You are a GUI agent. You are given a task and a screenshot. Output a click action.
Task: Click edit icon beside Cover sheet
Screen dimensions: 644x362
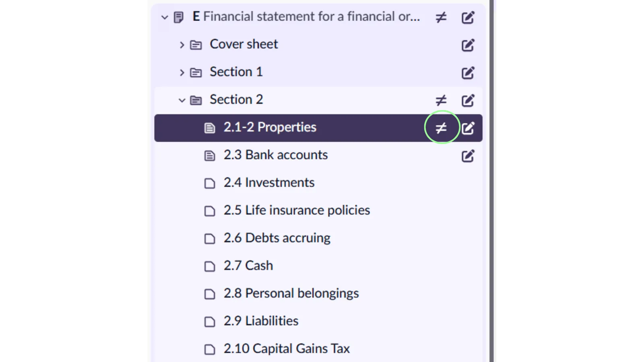coord(468,45)
